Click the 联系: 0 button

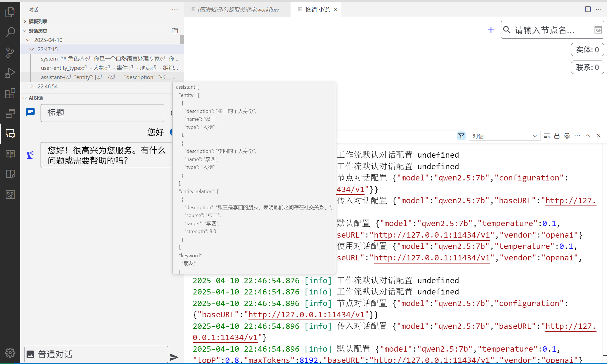coord(587,68)
